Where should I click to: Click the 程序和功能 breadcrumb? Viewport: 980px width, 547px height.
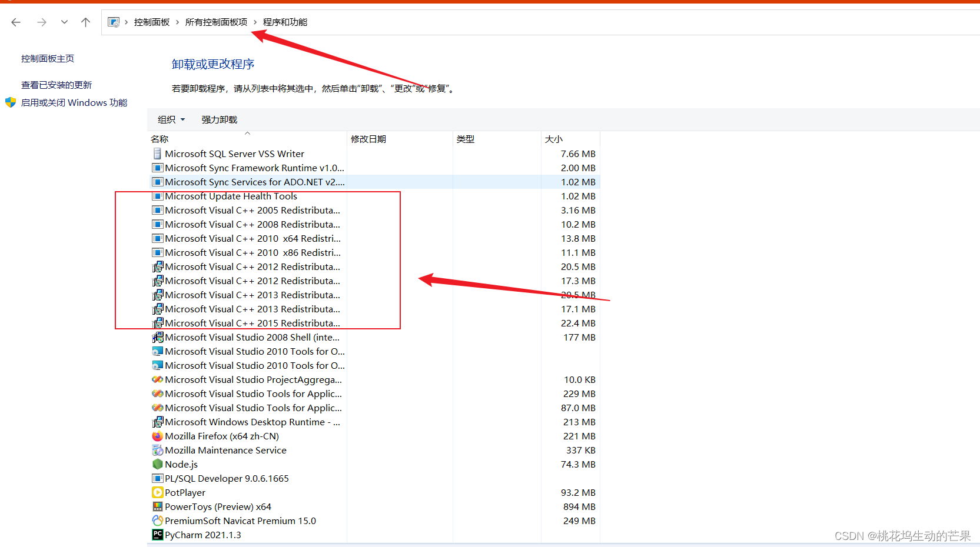[x=285, y=22]
